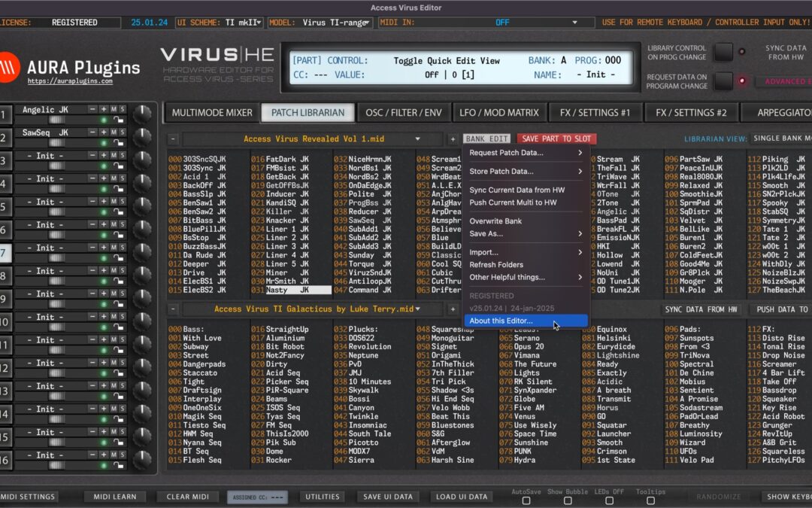
Task: Check the Tooltips checkbox
Action: (651, 500)
